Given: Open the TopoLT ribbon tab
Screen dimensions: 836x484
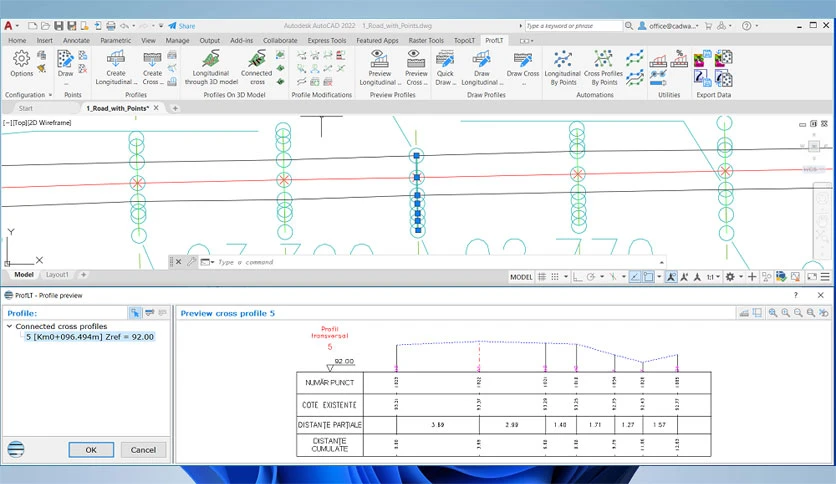Looking at the screenshot, I should pos(464,41).
